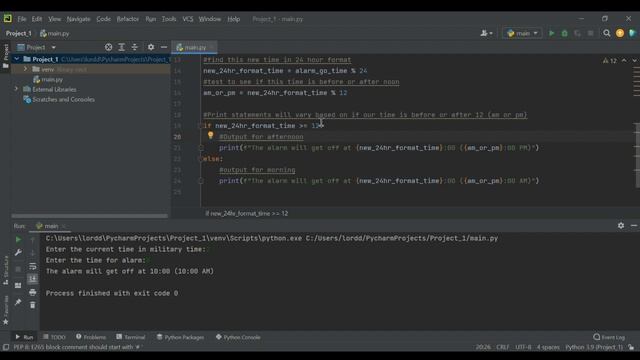Click the 12 warnings inspection indicator
The image size is (640, 360).
click(x=610, y=60)
